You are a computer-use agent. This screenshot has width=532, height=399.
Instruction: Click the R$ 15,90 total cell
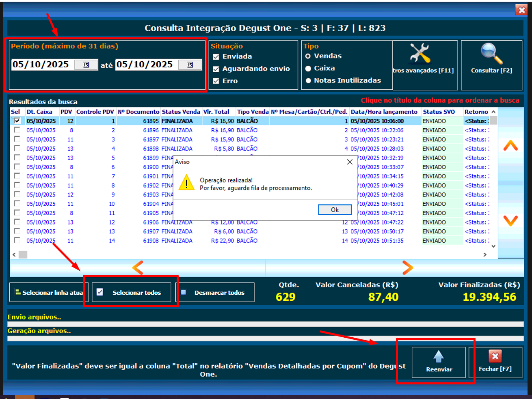click(x=223, y=140)
